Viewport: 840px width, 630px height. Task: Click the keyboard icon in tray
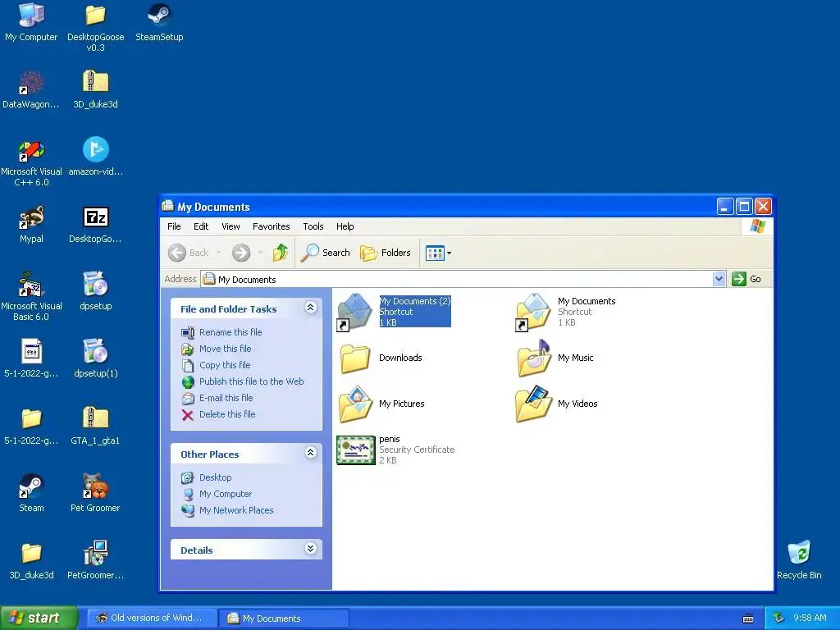pos(748,619)
